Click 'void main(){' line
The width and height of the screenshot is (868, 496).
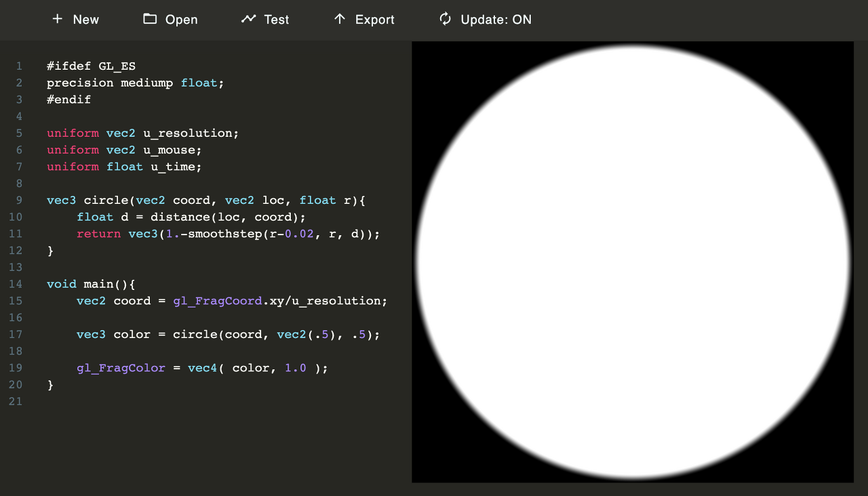pyautogui.click(x=92, y=284)
